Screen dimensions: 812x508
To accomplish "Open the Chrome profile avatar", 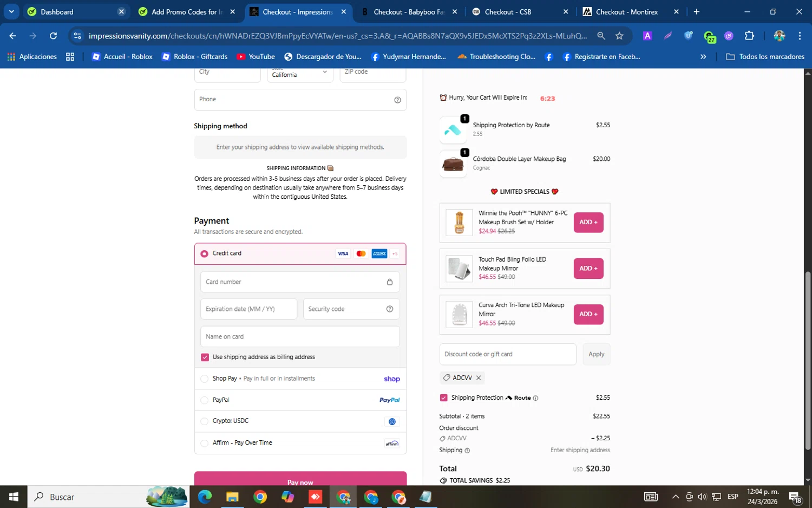I will point(780,36).
